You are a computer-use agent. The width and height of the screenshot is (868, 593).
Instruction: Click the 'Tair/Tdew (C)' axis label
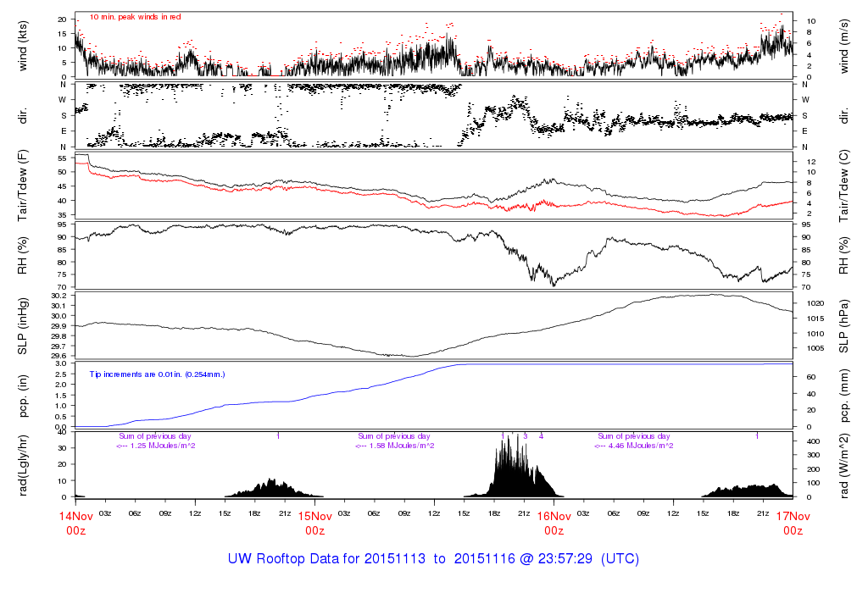pos(843,186)
